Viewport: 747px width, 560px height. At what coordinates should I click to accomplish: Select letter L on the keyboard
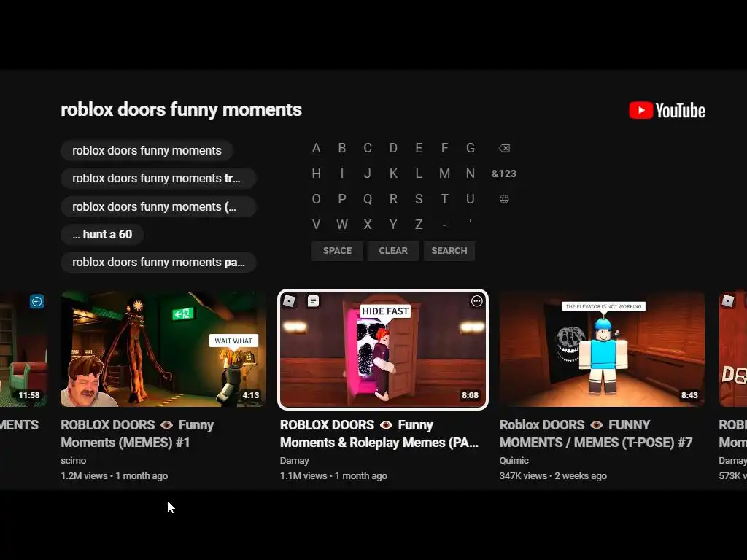(x=419, y=174)
